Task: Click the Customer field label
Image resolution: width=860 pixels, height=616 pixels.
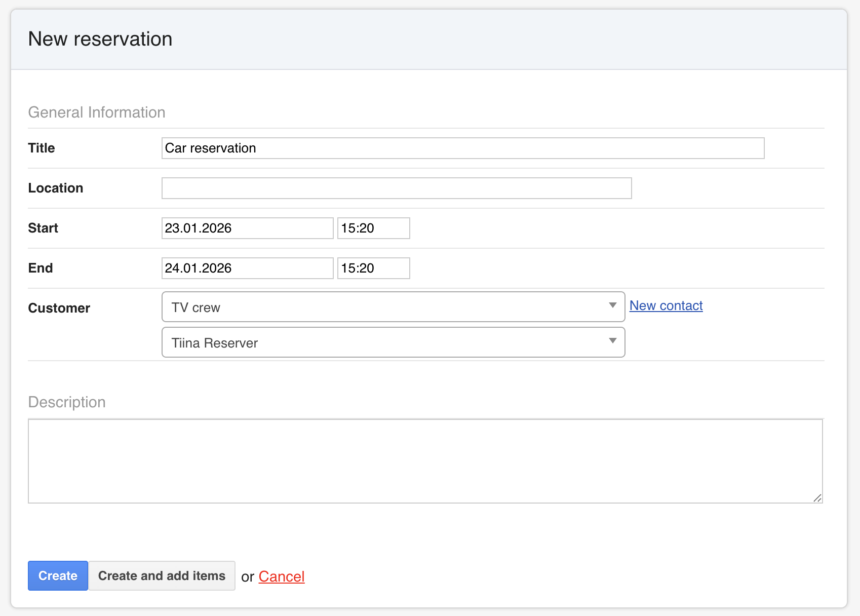Action: pyautogui.click(x=59, y=308)
